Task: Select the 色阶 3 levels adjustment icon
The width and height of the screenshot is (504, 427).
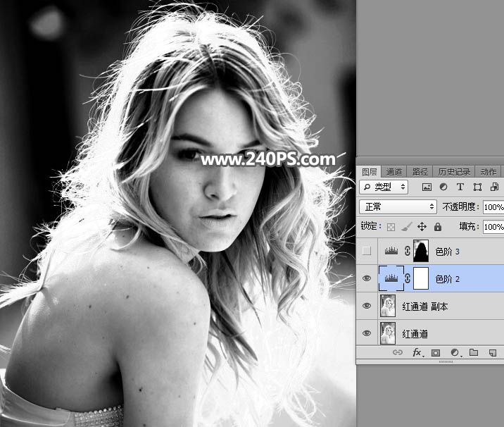Action: pos(391,251)
